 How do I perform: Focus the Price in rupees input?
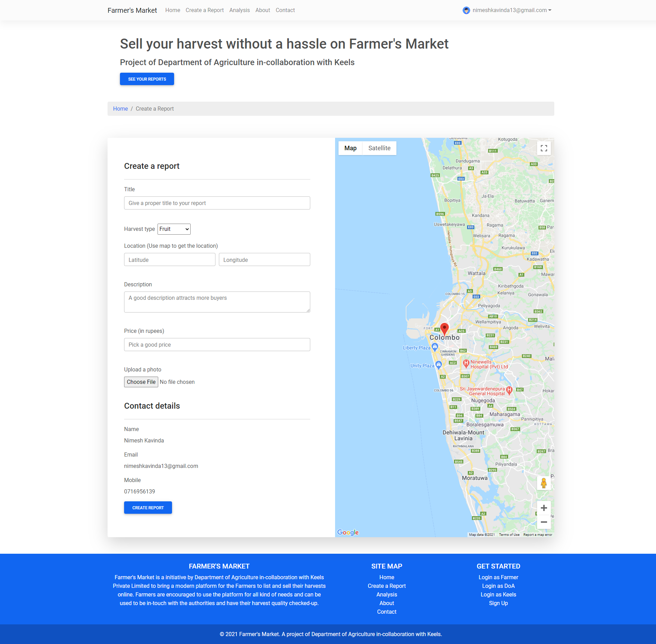[x=217, y=345]
